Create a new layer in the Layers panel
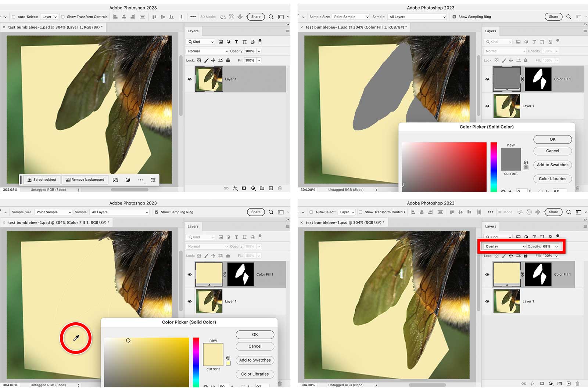Screen dimensions: 588x391 click(271, 188)
